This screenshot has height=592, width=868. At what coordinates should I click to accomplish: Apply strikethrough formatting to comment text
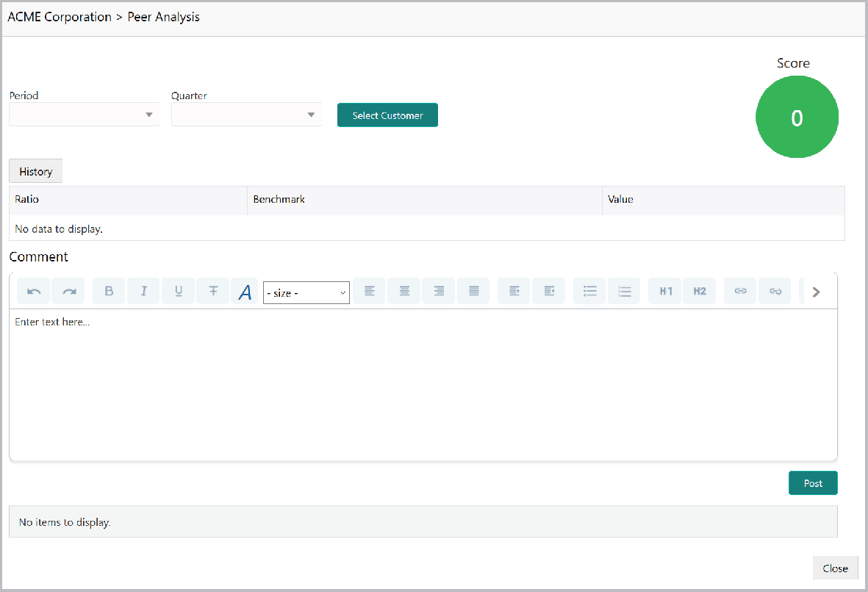[213, 291]
